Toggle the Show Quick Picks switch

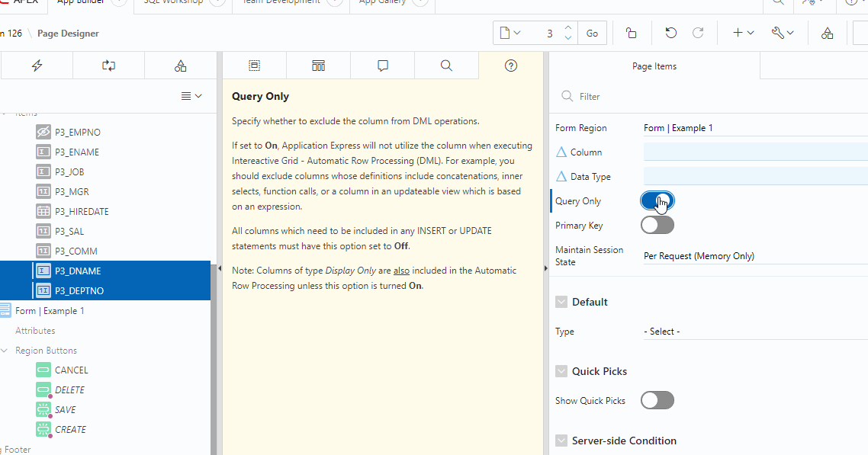(x=657, y=401)
